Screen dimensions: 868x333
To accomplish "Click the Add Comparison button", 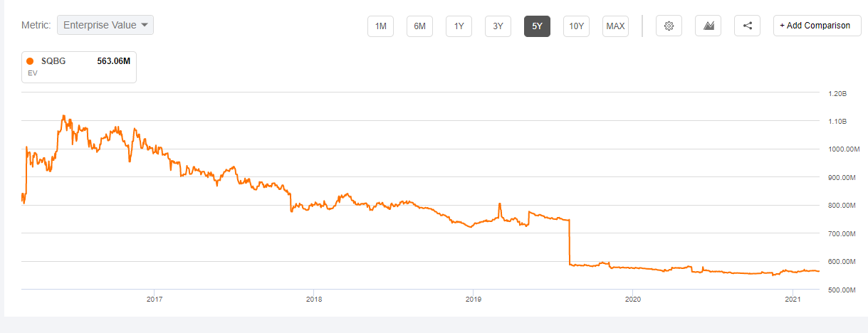I will pyautogui.click(x=817, y=26).
